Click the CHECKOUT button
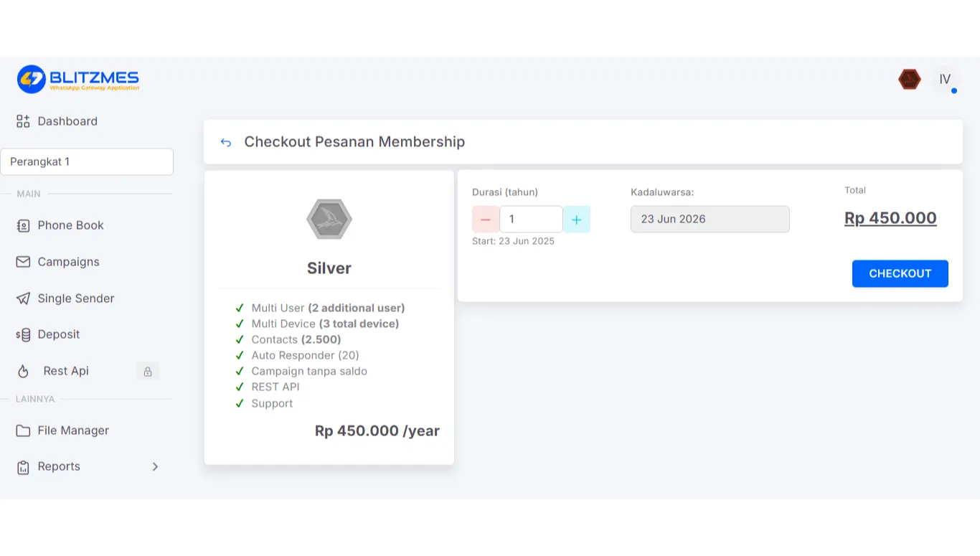This screenshot has height=556, width=980. (900, 273)
